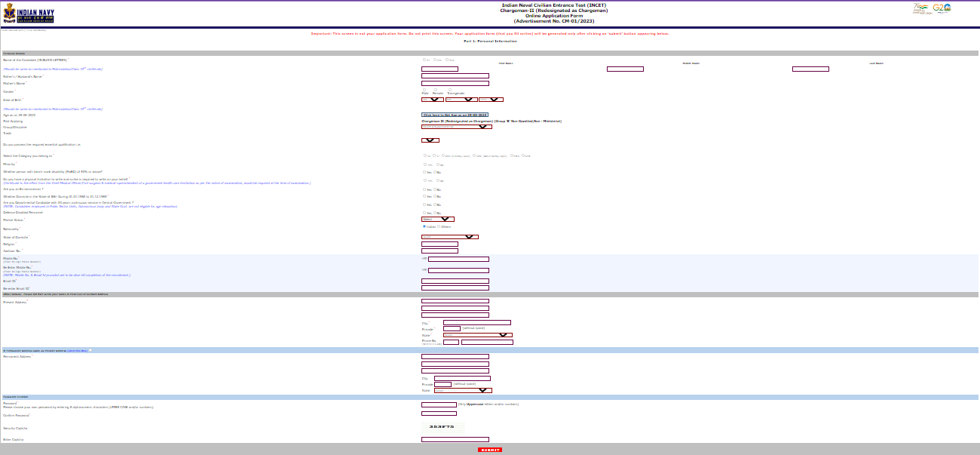The image size is (980, 455).
Task: Expand the State of Domicile dropdown
Action: click(x=449, y=237)
